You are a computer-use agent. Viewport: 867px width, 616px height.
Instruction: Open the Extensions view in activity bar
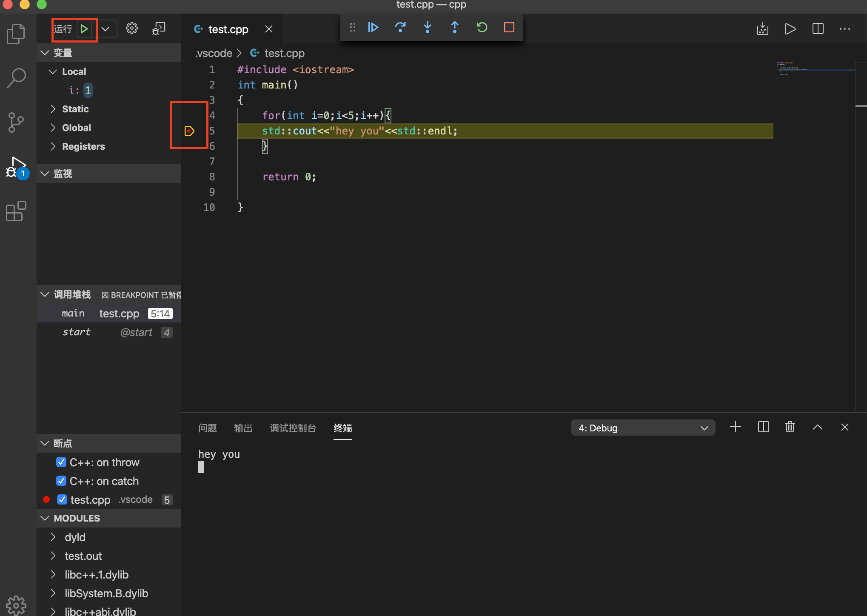(x=16, y=211)
